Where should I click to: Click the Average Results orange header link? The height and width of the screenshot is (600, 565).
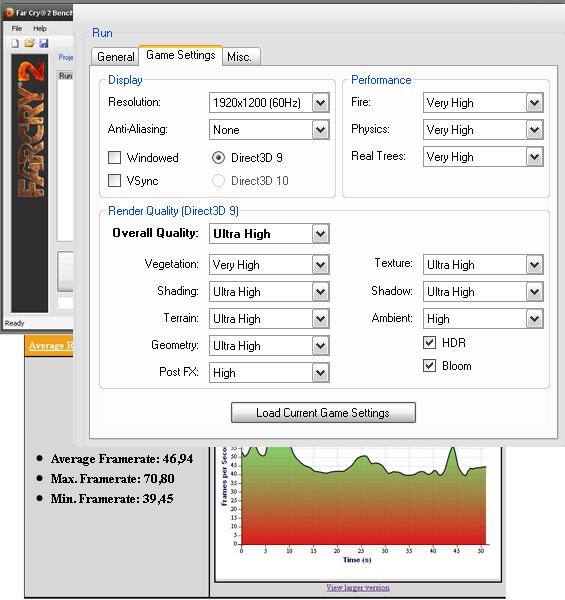pyautogui.click(x=51, y=346)
